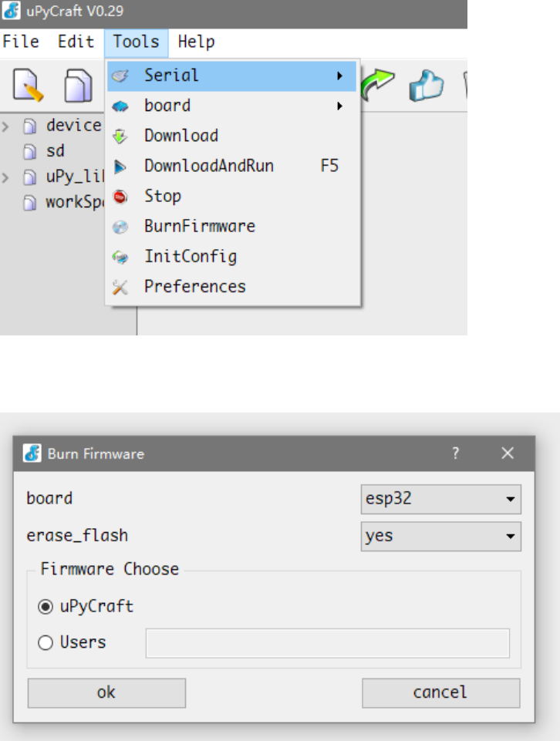Viewport: 560px width, 741px height.
Task: Click the green Download arrow icon
Action: tap(120, 136)
